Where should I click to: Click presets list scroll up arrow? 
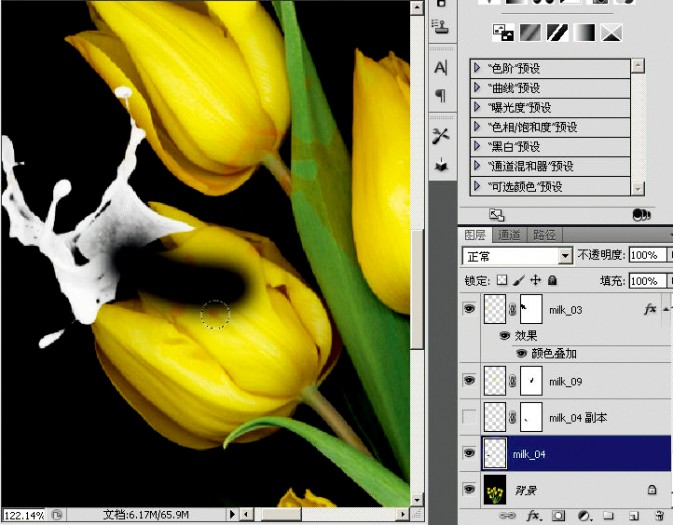[x=637, y=66]
